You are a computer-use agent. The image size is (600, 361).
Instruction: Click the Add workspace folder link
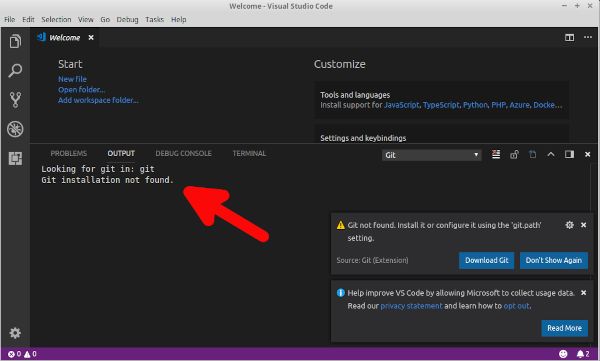pos(98,100)
